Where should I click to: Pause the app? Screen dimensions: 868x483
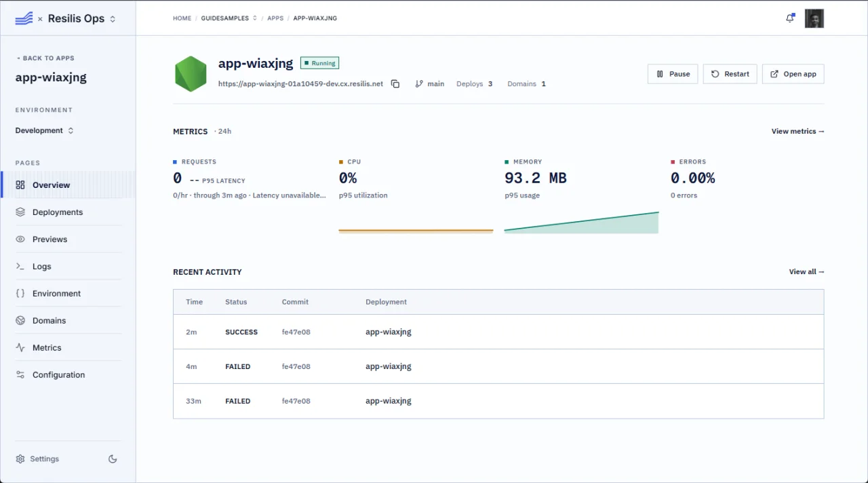click(673, 74)
